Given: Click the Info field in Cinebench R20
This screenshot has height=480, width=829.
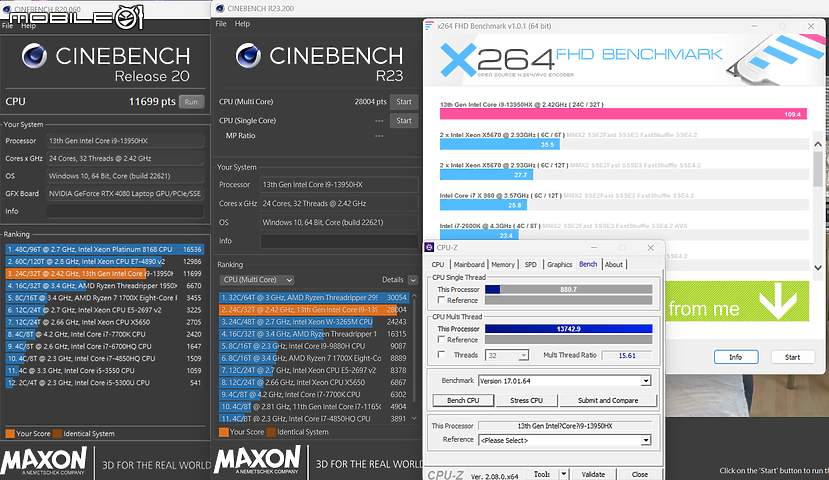Looking at the screenshot, I should coord(125,211).
